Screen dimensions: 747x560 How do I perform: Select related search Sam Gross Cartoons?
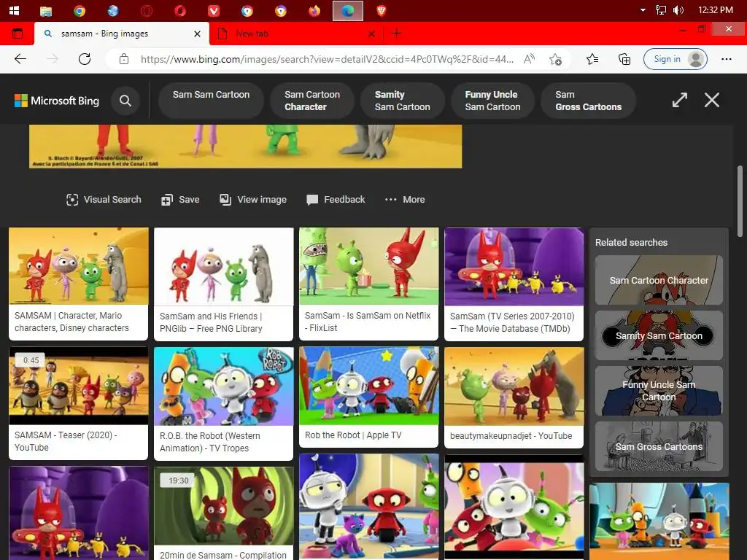pyautogui.click(x=659, y=446)
